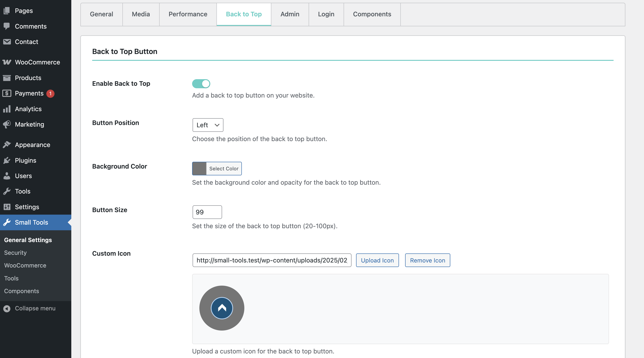Image resolution: width=644 pixels, height=358 pixels.
Task: Open the Login tab
Action: [326, 14]
